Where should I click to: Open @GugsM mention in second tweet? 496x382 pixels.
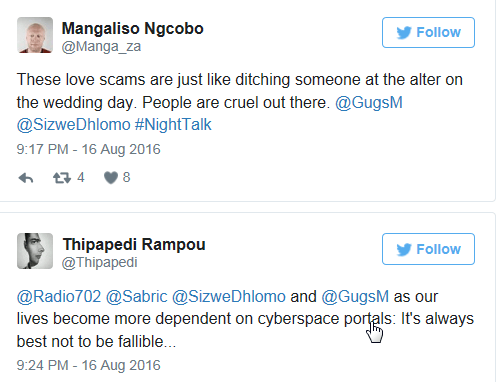tap(355, 296)
